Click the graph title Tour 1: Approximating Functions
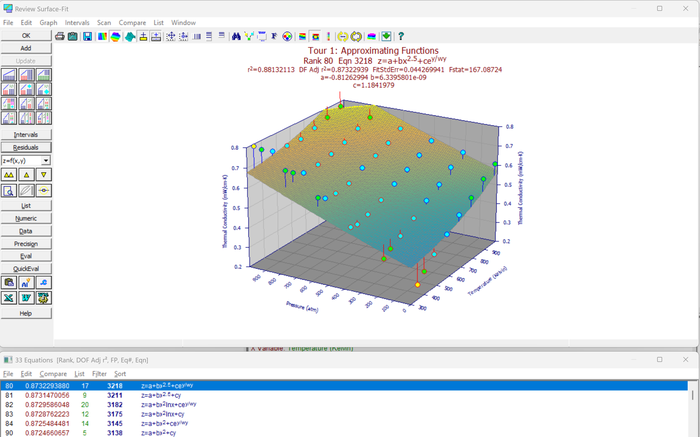 (373, 51)
